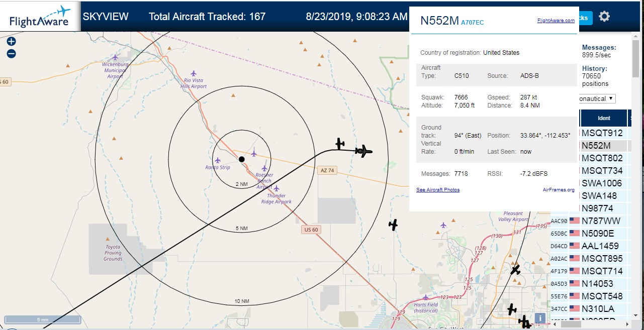Click the 65DBC hex code cell
Viewport: 644px width, 330px height.
coord(559,234)
